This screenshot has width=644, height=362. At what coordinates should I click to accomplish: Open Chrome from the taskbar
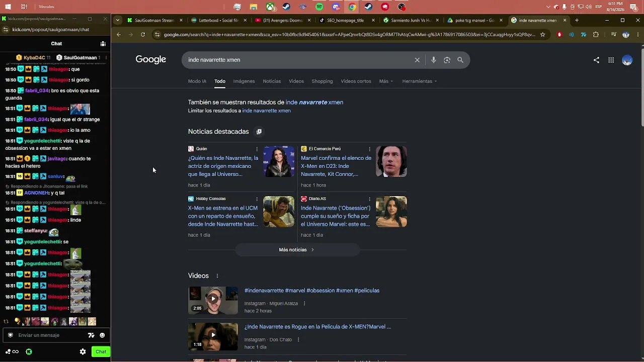coord(352,7)
